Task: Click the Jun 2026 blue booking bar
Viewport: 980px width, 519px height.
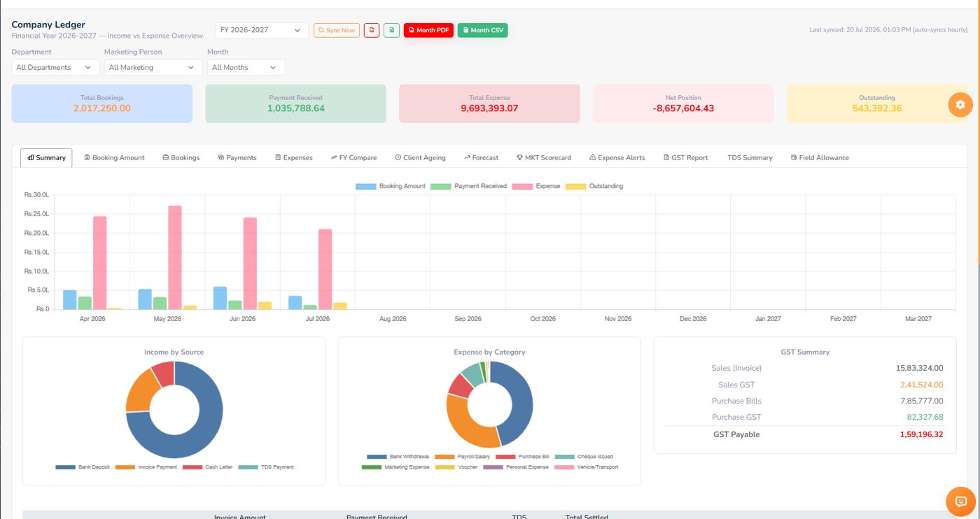Action: coord(220,298)
